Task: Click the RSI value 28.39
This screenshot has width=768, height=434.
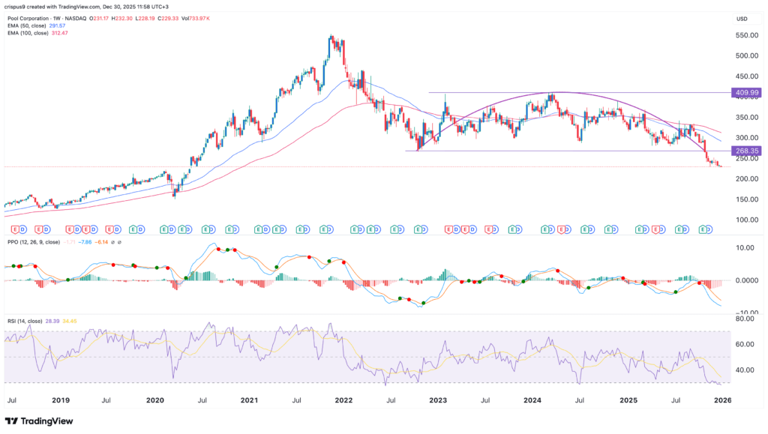Action: pyautogui.click(x=52, y=321)
